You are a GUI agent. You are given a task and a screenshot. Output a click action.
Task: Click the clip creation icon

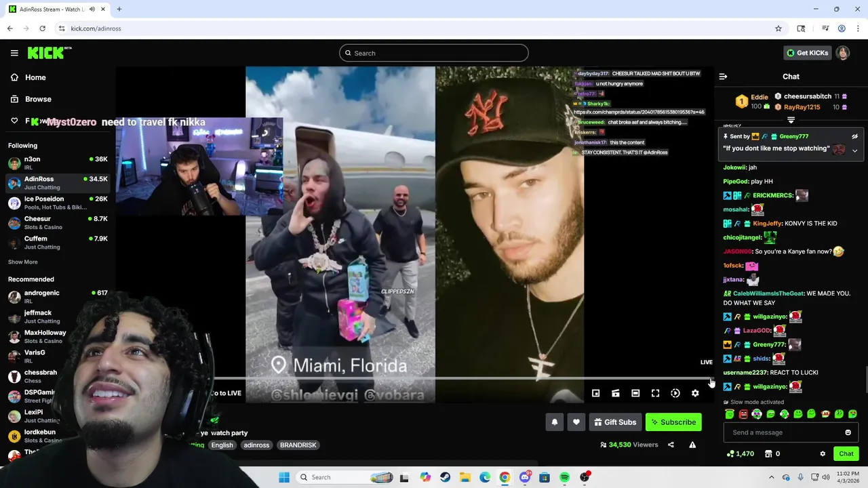[x=615, y=393]
